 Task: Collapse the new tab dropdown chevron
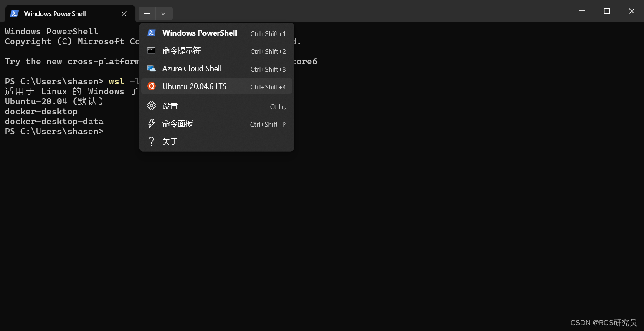click(163, 13)
